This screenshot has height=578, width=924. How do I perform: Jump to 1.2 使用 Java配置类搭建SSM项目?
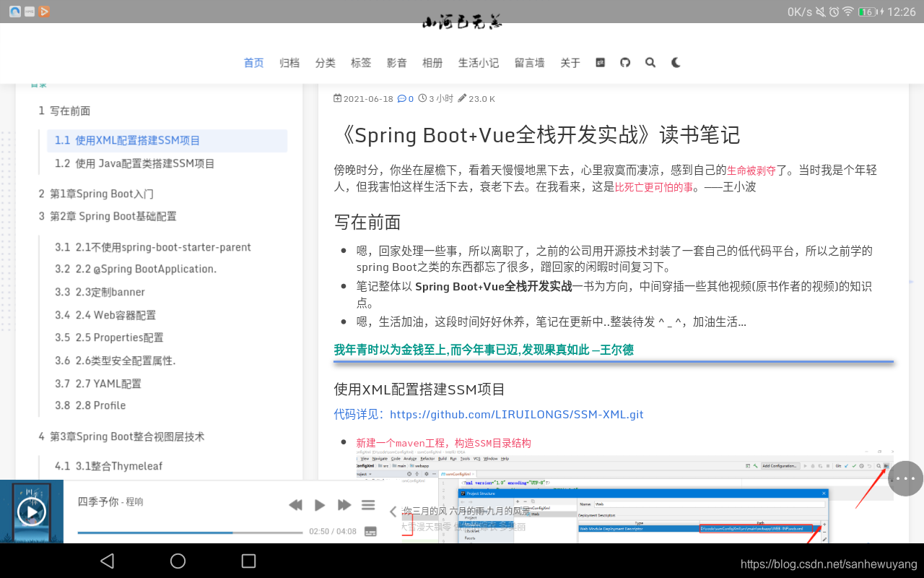tap(135, 163)
